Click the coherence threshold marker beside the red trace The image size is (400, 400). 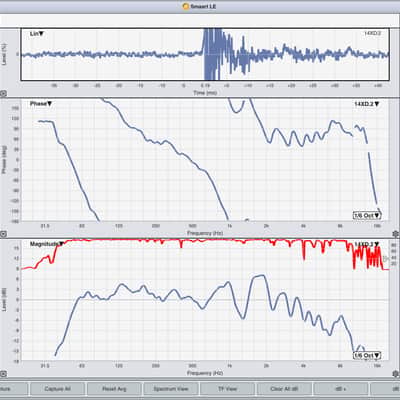[386, 258]
